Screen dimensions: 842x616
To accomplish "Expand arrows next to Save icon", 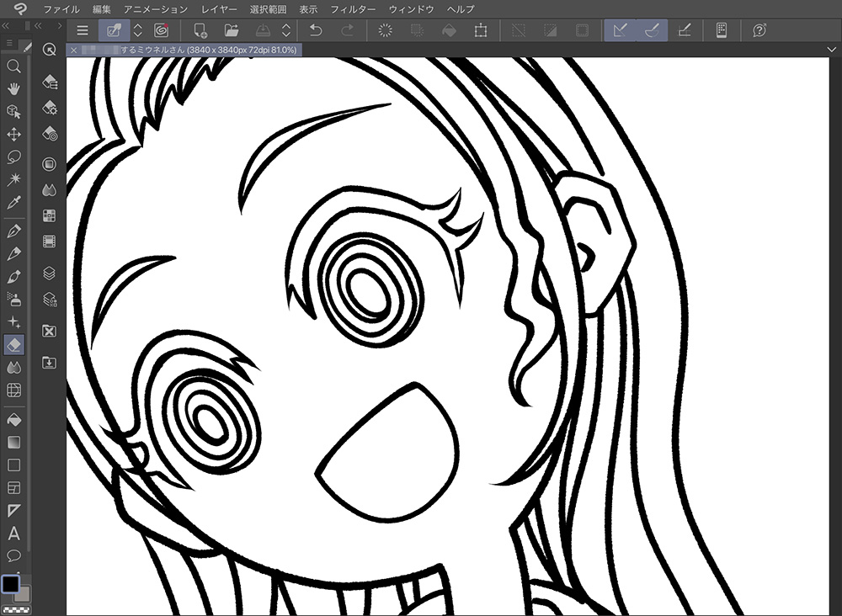I will 286,30.
